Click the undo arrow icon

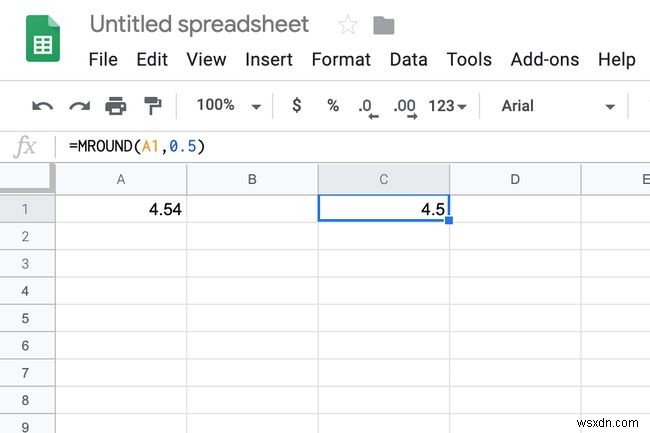(42, 105)
